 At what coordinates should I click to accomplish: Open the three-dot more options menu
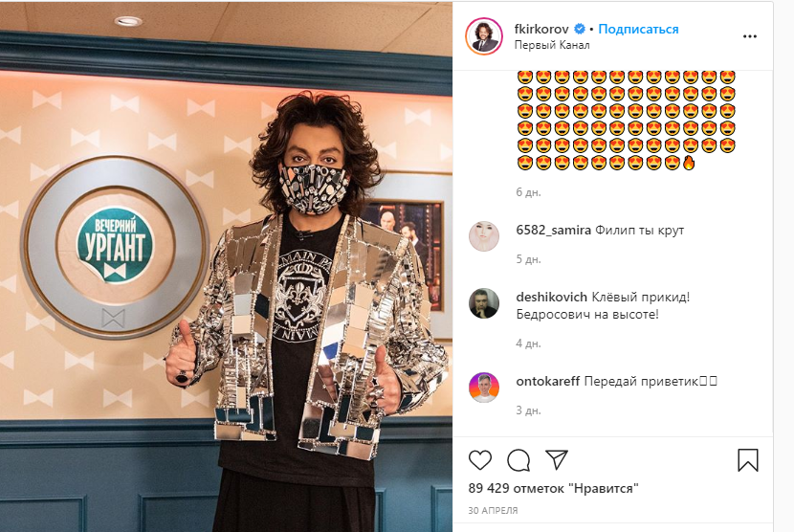(x=749, y=36)
